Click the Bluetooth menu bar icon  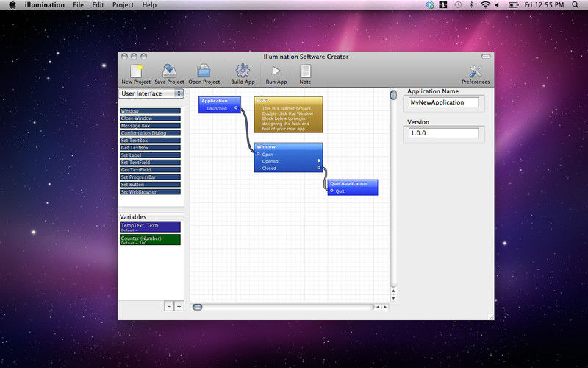(x=472, y=5)
